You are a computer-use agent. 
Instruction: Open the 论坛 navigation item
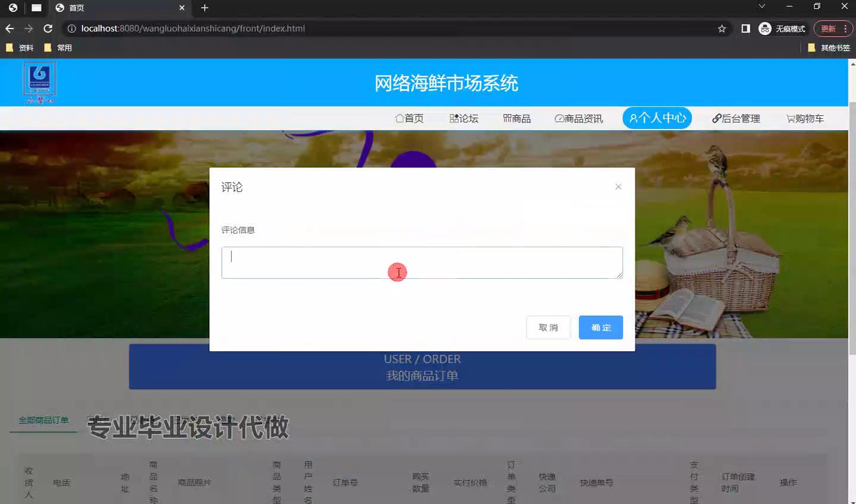464,118
